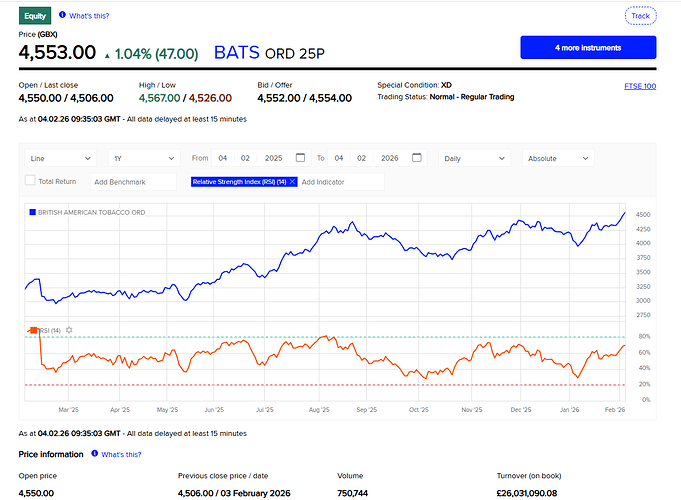
Task: Click the Add Indicator input field
Action: [340, 182]
